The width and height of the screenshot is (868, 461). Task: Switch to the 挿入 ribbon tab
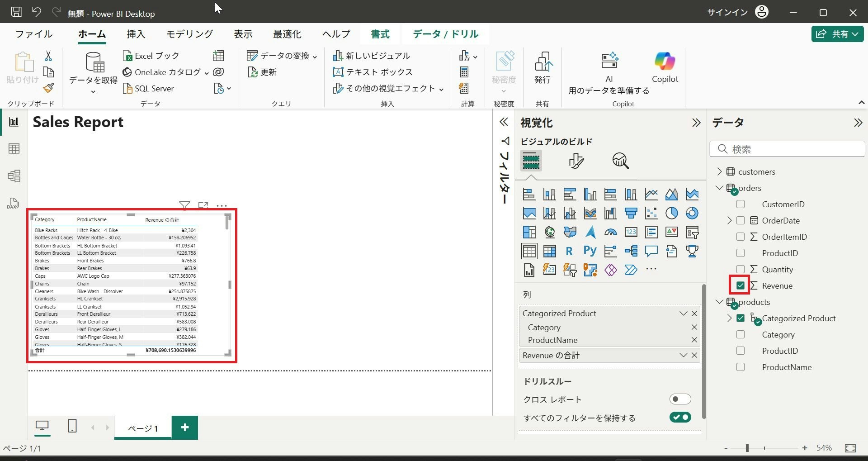[136, 34]
